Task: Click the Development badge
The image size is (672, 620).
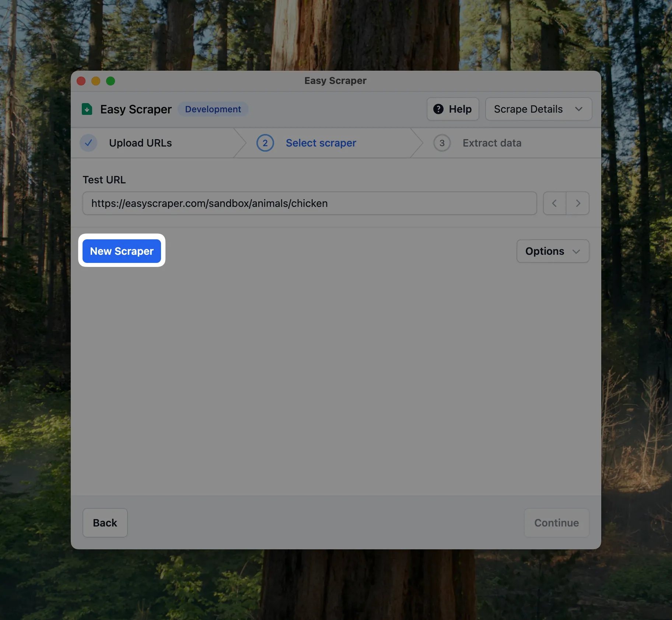Action: pyautogui.click(x=213, y=109)
